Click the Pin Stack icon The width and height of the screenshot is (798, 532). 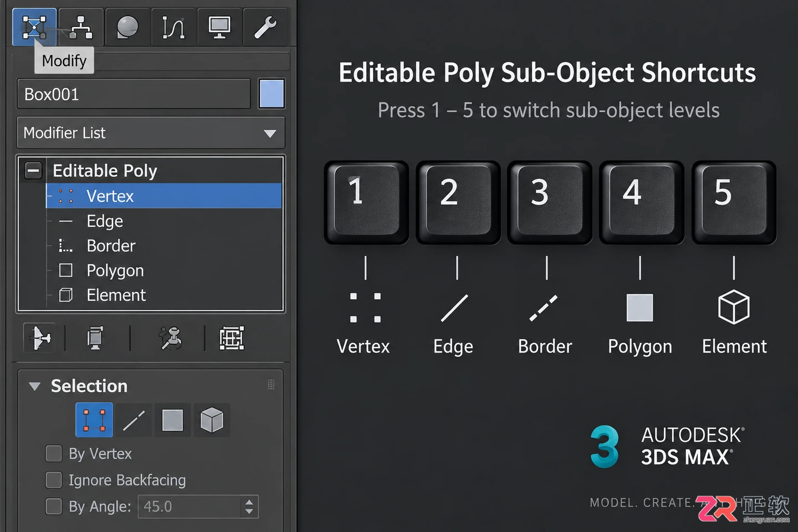(x=40, y=337)
